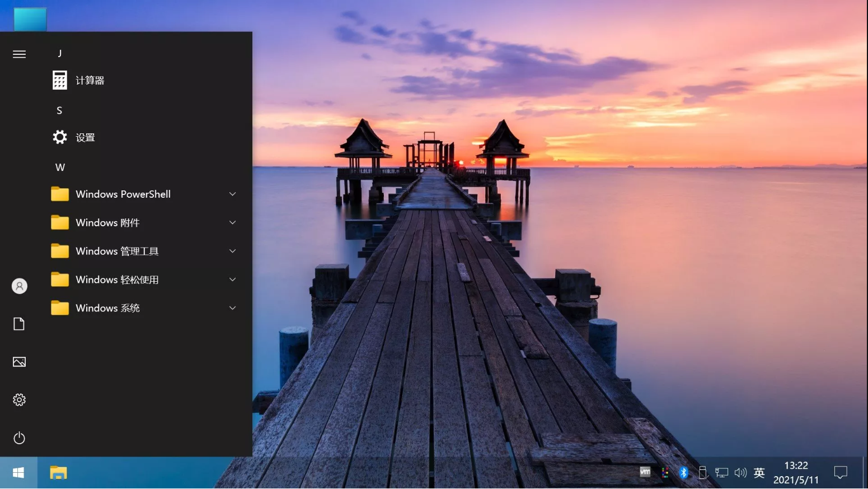Open the volume speaker tray icon
The width and height of the screenshot is (868, 489).
point(740,473)
